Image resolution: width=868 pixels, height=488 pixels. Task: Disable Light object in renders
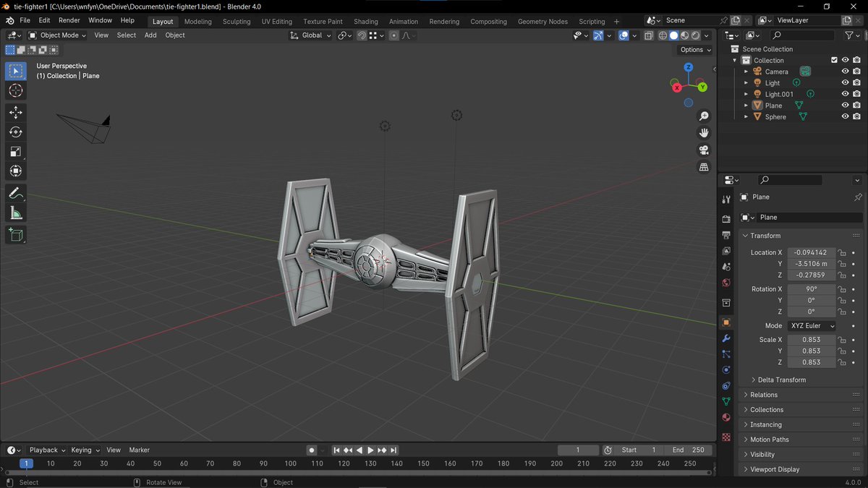(856, 83)
